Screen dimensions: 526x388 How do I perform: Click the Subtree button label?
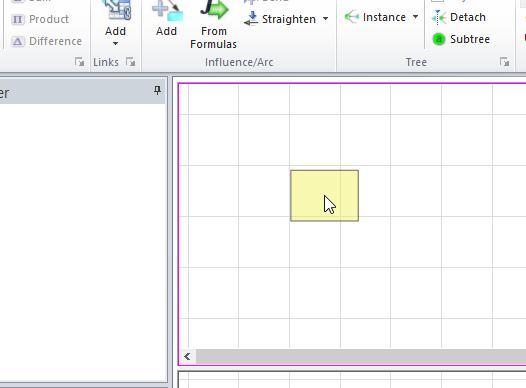pyautogui.click(x=470, y=39)
